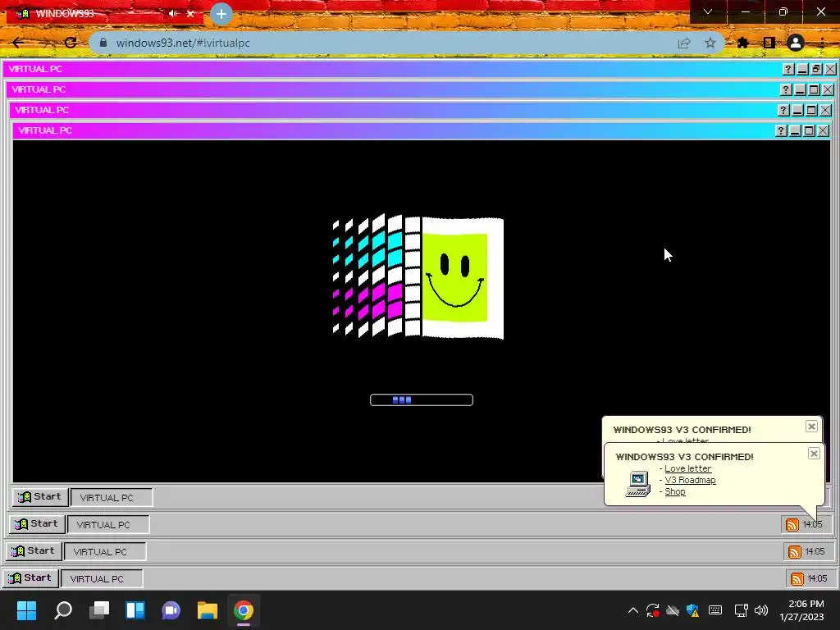Screen dimensions: 840x630
Task: Open volume settings from the system tray
Action: (x=761, y=610)
